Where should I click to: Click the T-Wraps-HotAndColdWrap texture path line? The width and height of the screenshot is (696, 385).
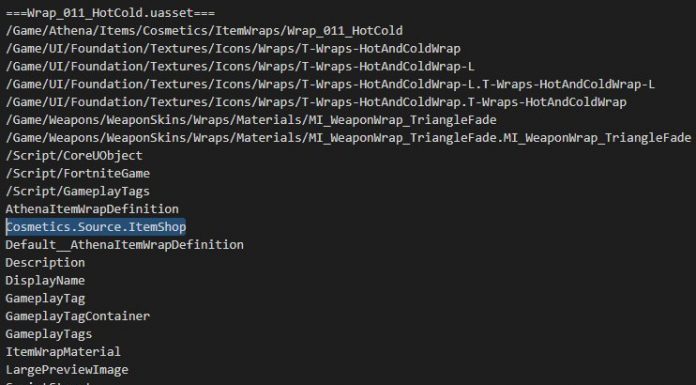(x=233, y=48)
